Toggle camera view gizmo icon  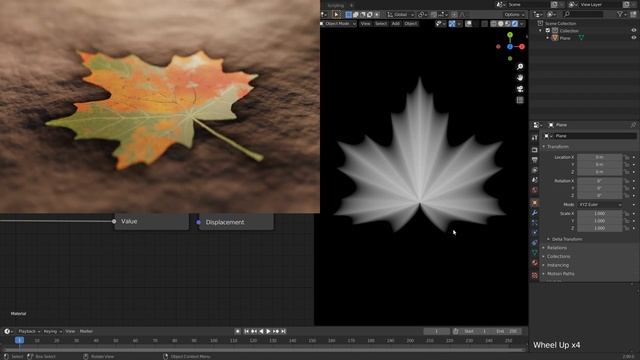click(520, 89)
